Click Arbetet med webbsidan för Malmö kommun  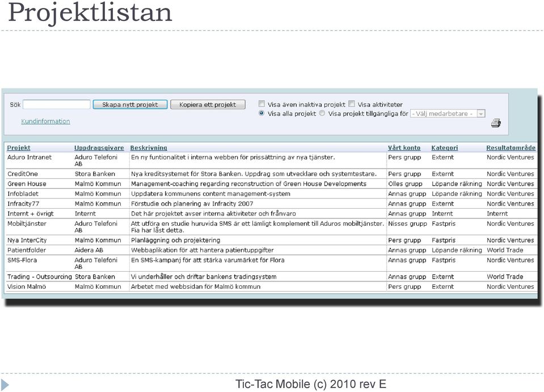point(196,286)
